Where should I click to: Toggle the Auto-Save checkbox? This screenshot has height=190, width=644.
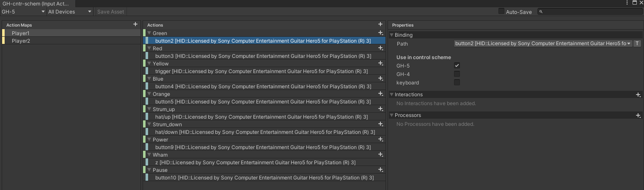[x=501, y=12]
